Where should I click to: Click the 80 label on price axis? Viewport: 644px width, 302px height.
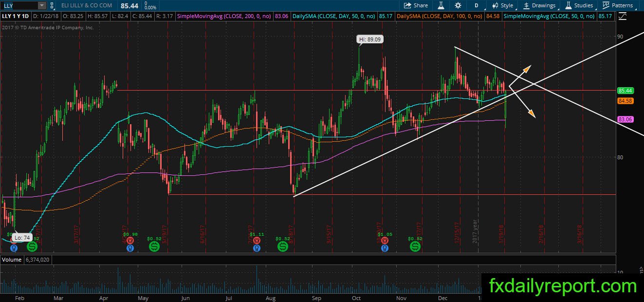[620, 157]
